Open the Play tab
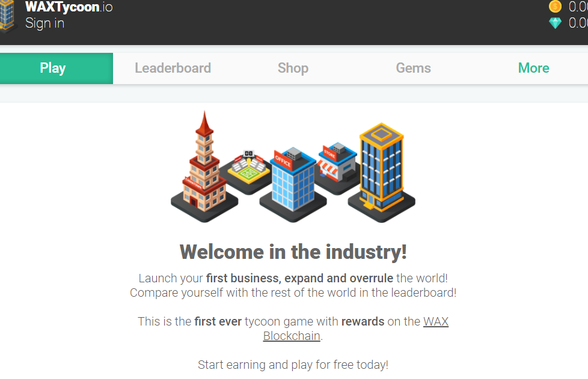This screenshot has width=588, height=379. [57, 68]
